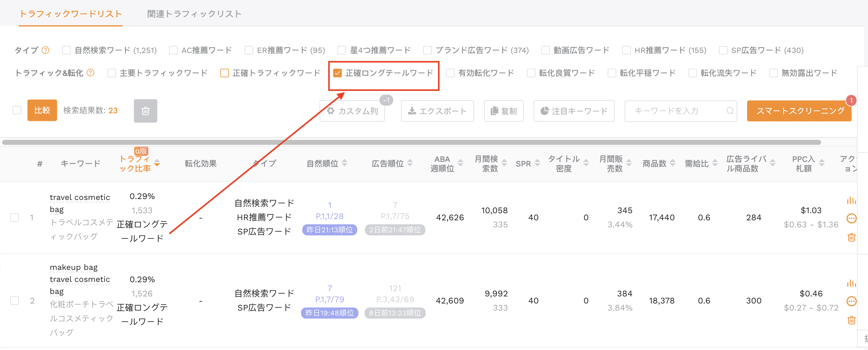Open help icon next to タイプ
868x350 pixels.
(45, 50)
